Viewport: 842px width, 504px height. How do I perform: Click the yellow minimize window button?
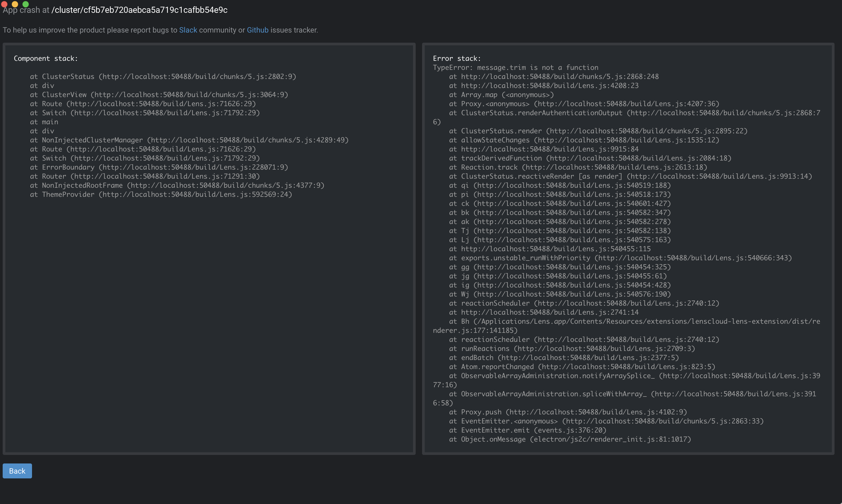(15, 4)
